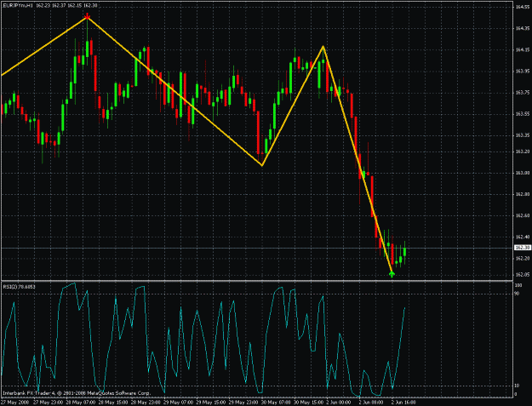
Task: Click the 2 Jun 00:00 time label
Action: (340, 403)
